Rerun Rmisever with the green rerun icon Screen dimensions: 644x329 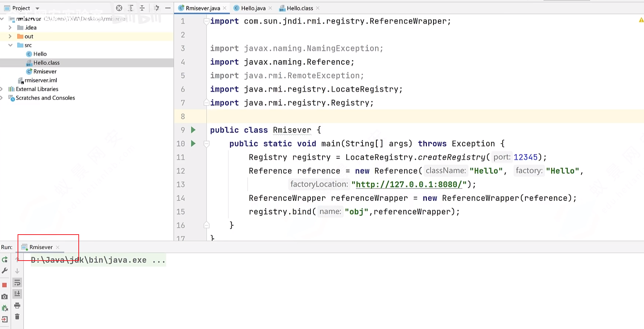pyautogui.click(x=5, y=259)
